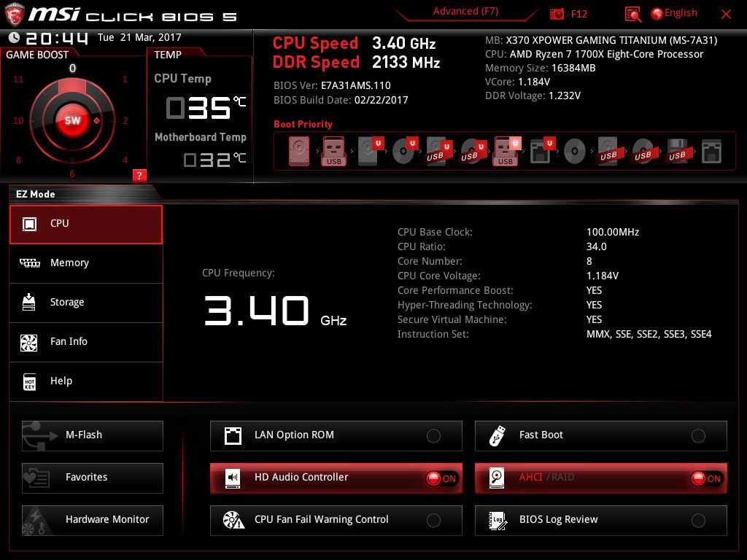Click the CPU Fan Fail Warning Control button
Viewport: 747px width, 560px height.
pyautogui.click(x=336, y=521)
